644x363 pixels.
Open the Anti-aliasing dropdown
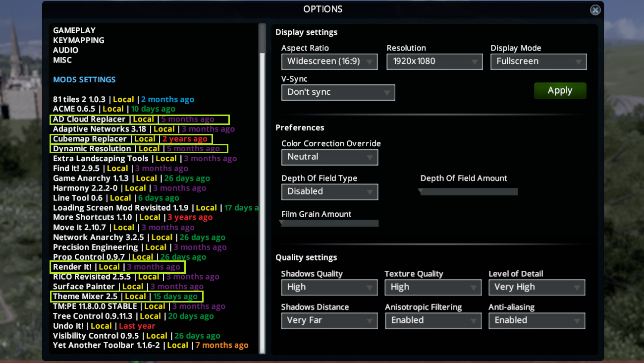tap(537, 320)
